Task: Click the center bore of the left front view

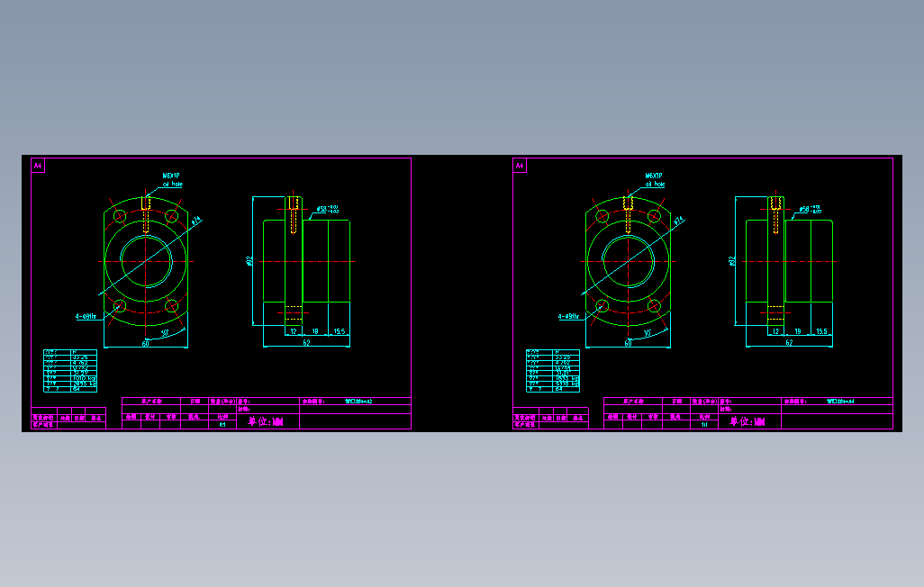Action: pyautogui.click(x=146, y=261)
